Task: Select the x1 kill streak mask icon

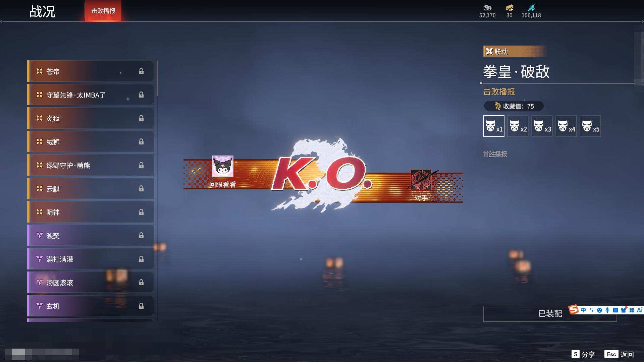Action: [493, 126]
